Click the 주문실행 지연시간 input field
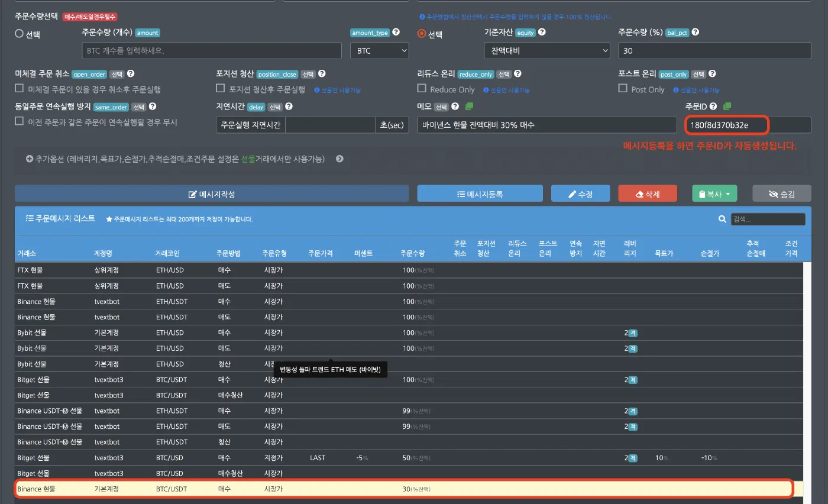The width and height of the screenshot is (828, 504). pos(330,125)
